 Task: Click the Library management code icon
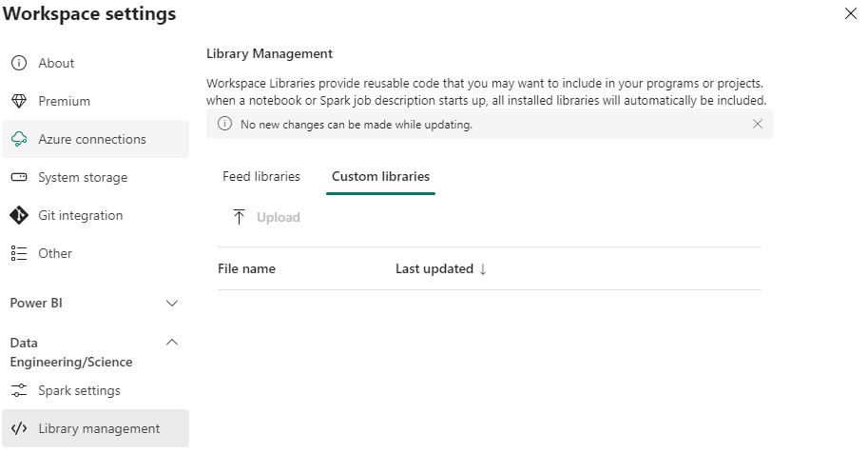19,428
